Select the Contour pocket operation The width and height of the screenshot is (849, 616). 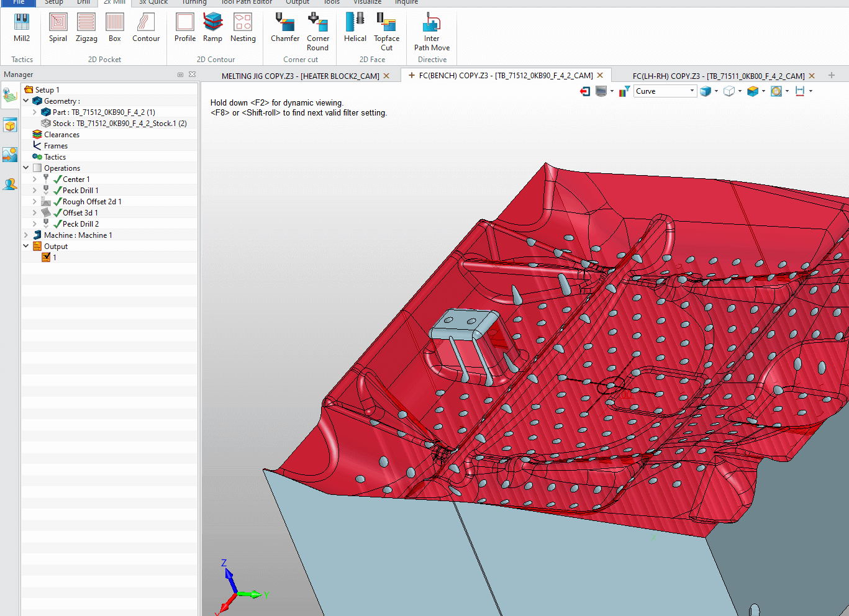click(146, 28)
